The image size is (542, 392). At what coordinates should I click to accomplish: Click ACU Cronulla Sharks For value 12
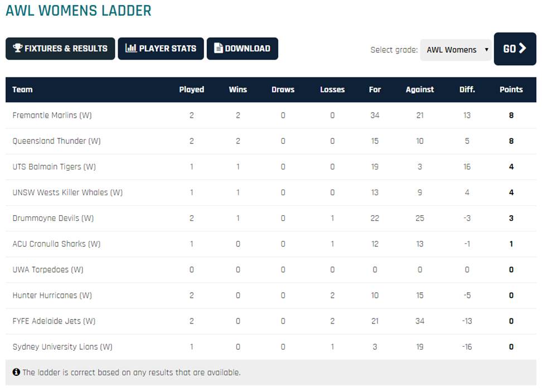(375, 244)
